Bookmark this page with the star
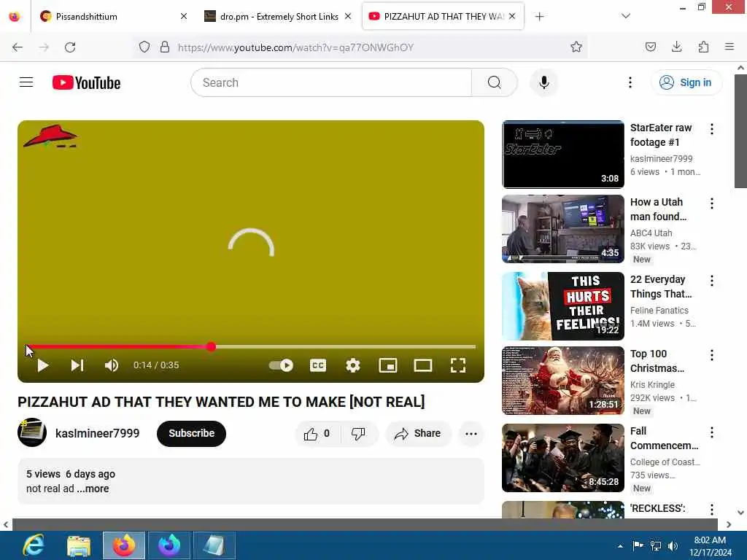 (x=576, y=47)
